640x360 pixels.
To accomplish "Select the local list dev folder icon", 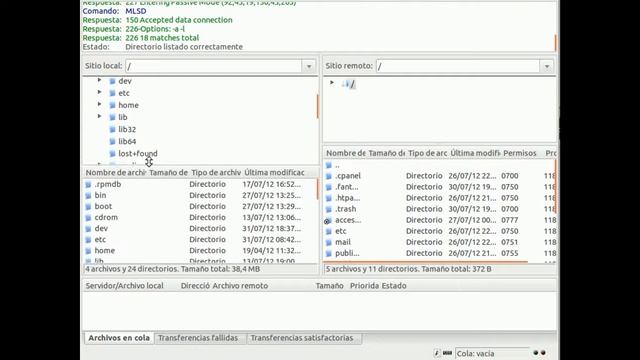I will [x=88, y=229].
